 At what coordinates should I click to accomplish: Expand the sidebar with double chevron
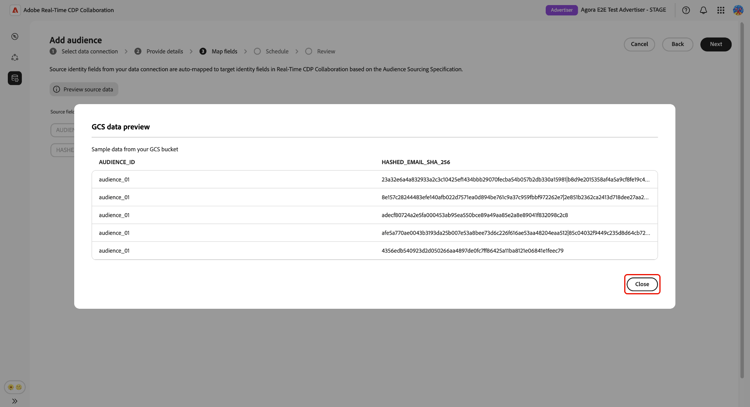(15, 400)
